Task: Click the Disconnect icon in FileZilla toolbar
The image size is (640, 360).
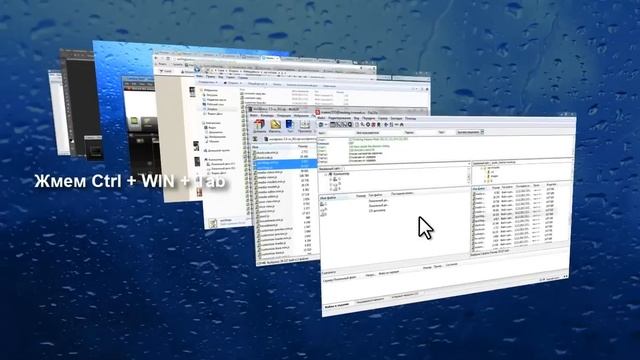Action: [373, 124]
